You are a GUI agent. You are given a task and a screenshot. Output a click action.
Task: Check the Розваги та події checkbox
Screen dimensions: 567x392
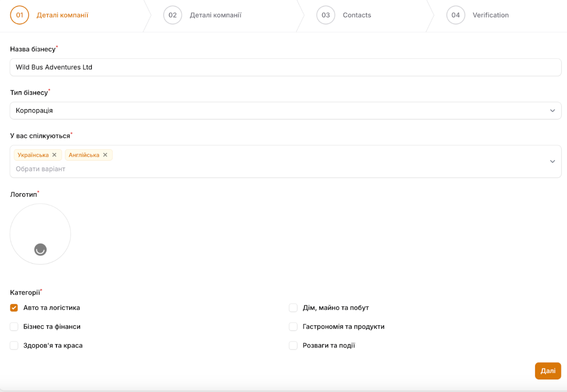[293, 346]
